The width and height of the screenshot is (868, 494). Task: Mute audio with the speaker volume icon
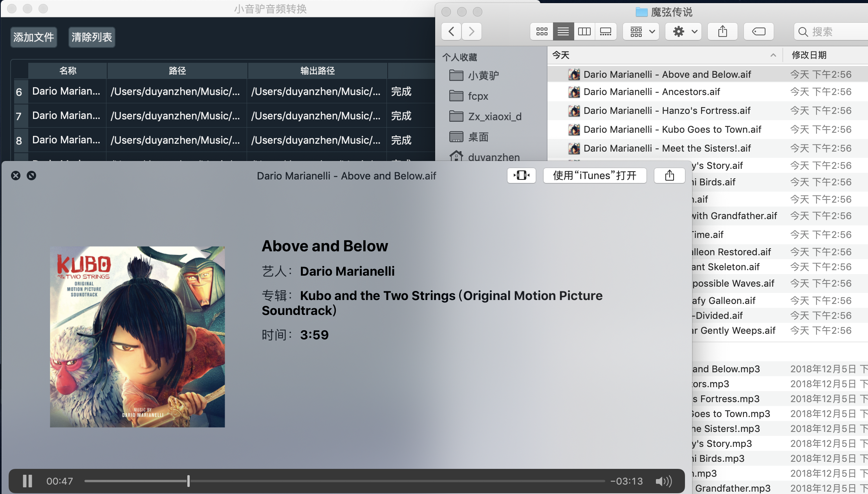pos(664,481)
